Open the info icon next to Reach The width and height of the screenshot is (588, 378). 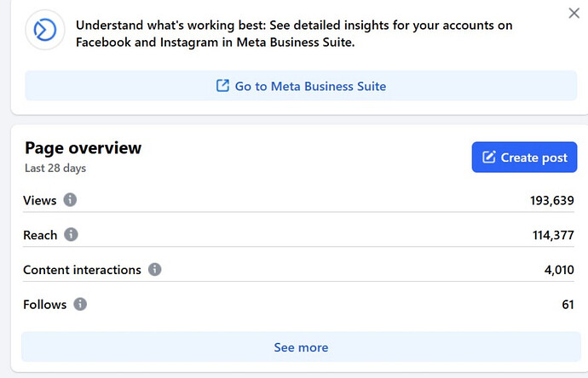click(x=71, y=235)
